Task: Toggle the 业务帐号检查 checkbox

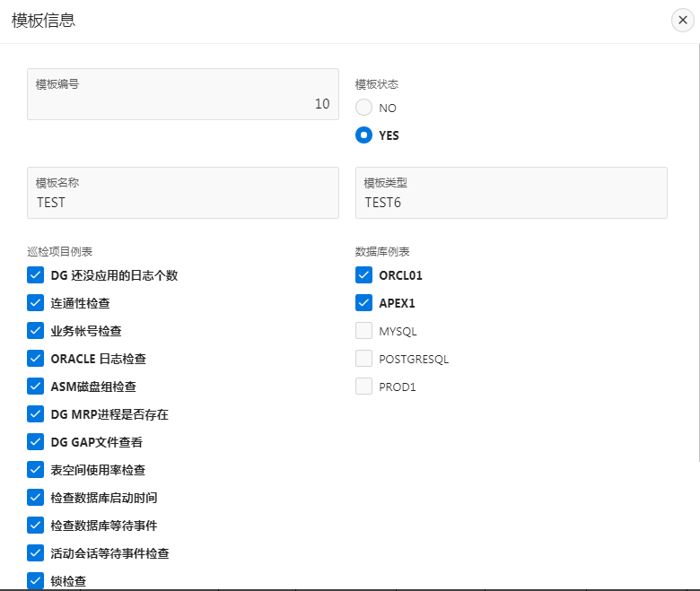Action: (x=36, y=331)
